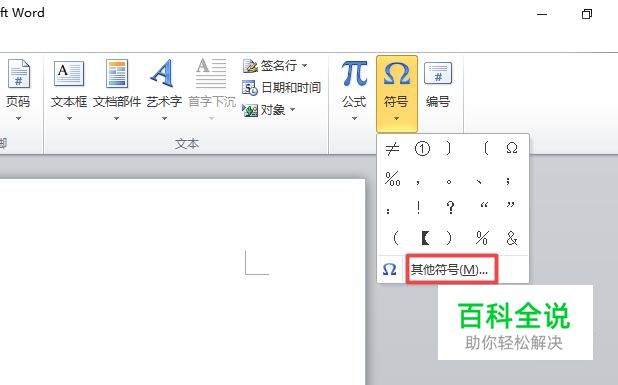Viewport: 618px width, 385px height.
Task: Insert an equation with the π 公式 icon
Action: click(354, 74)
